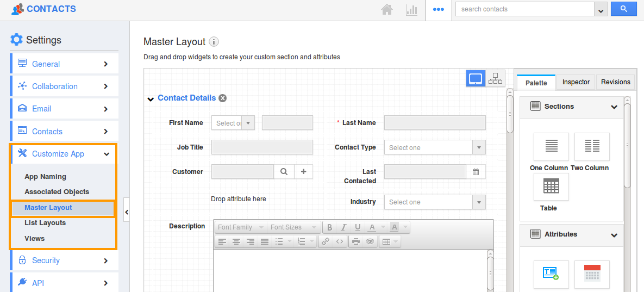Image resolution: width=644 pixels, height=292 pixels.
Task: Open the Font Sizes dropdown
Action: point(293,227)
